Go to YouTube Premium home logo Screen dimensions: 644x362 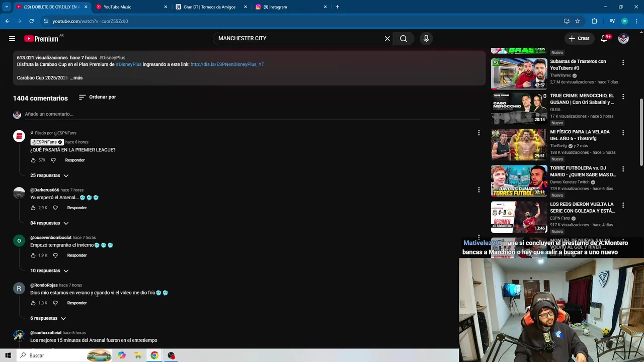click(41, 39)
